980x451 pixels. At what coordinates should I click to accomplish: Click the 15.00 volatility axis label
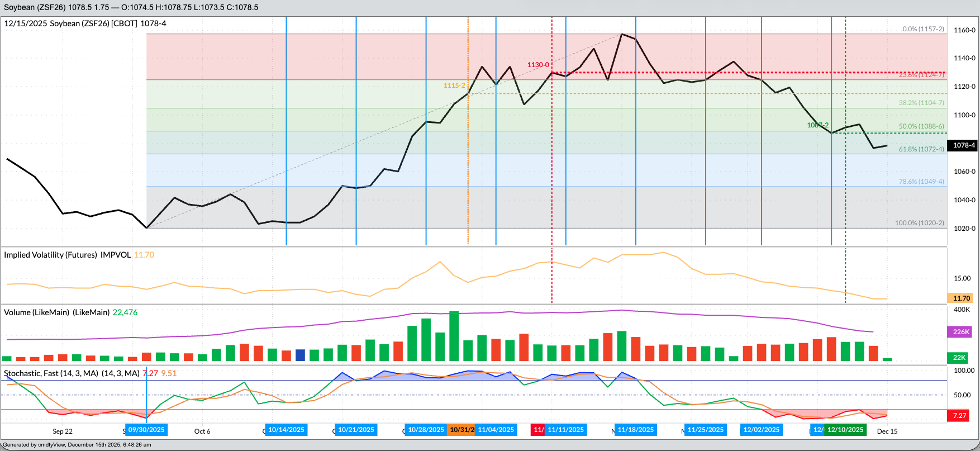click(x=962, y=278)
